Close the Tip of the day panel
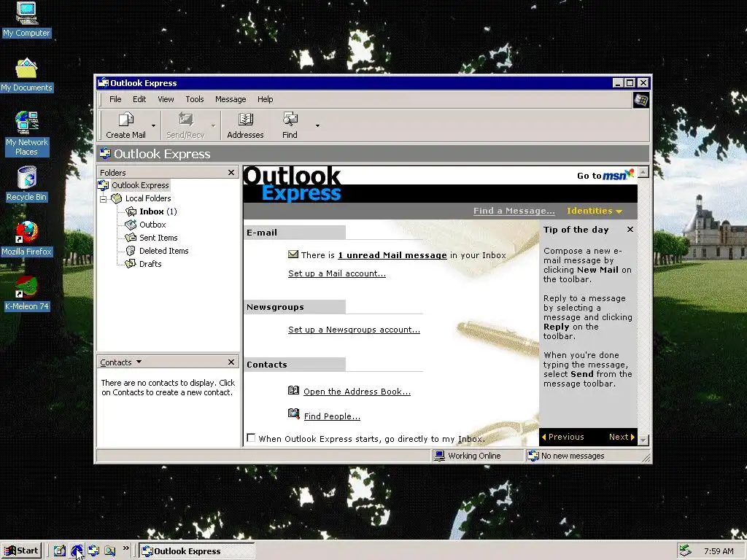Screen dimensions: 747x560 (x=630, y=230)
